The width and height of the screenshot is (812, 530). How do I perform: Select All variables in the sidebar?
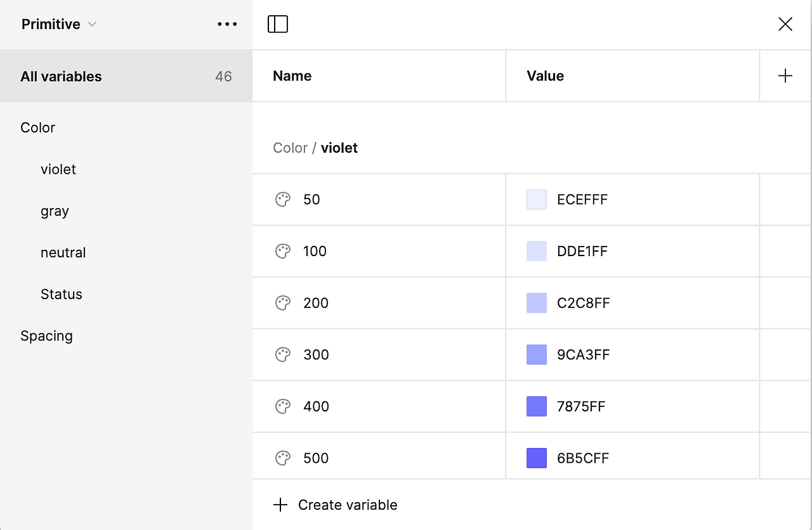click(62, 77)
